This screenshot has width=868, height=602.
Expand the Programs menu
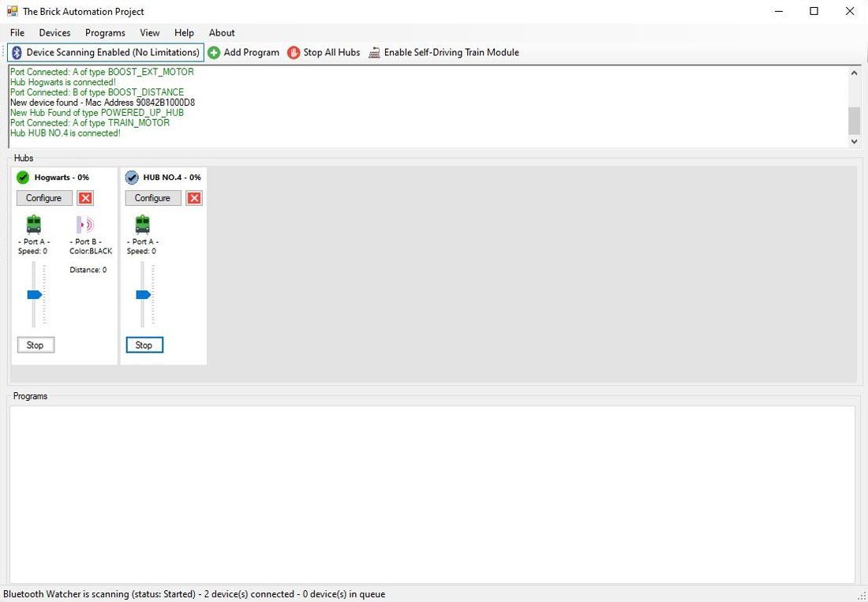[x=105, y=32]
